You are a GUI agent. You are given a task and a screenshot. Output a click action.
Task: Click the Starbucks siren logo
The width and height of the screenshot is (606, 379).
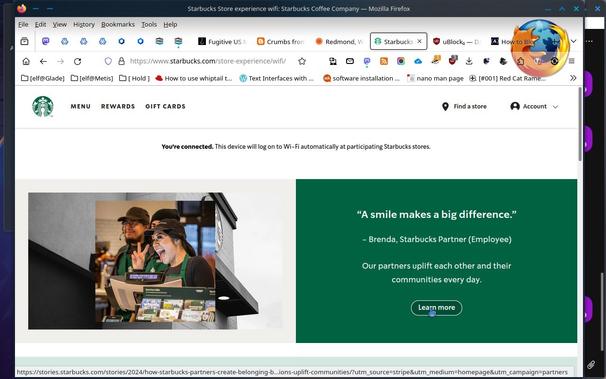43,106
